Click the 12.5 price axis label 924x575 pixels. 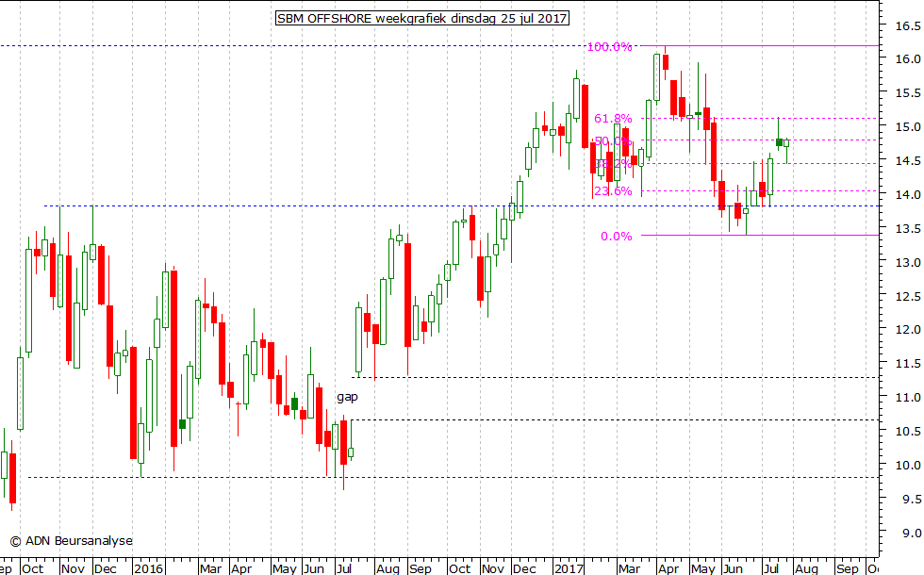tap(907, 296)
